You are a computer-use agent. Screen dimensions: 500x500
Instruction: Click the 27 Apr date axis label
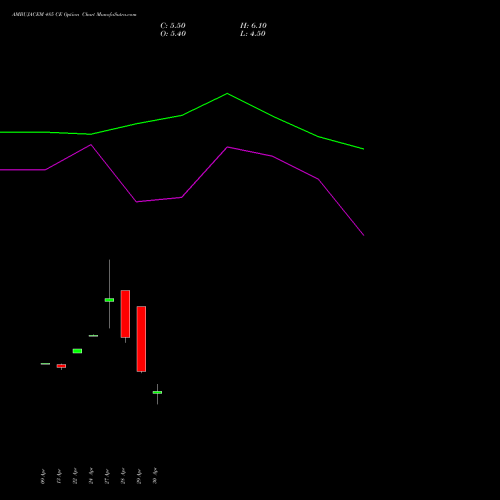tap(107, 476)
